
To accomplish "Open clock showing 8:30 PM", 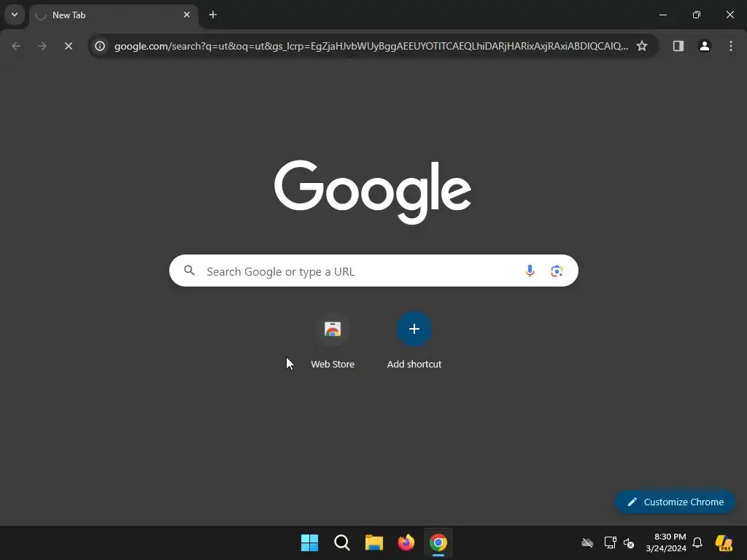I will coord(666,542).
